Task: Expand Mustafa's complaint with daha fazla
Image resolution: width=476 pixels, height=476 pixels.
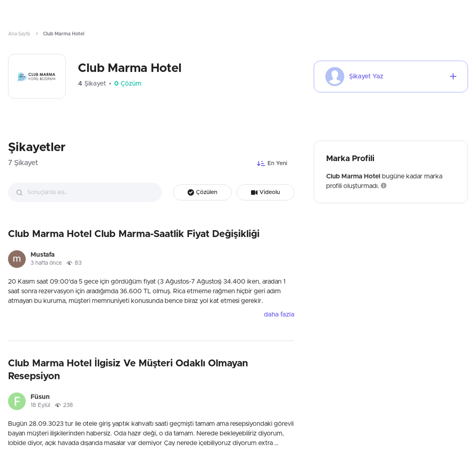Action: (x=279, y=315)
